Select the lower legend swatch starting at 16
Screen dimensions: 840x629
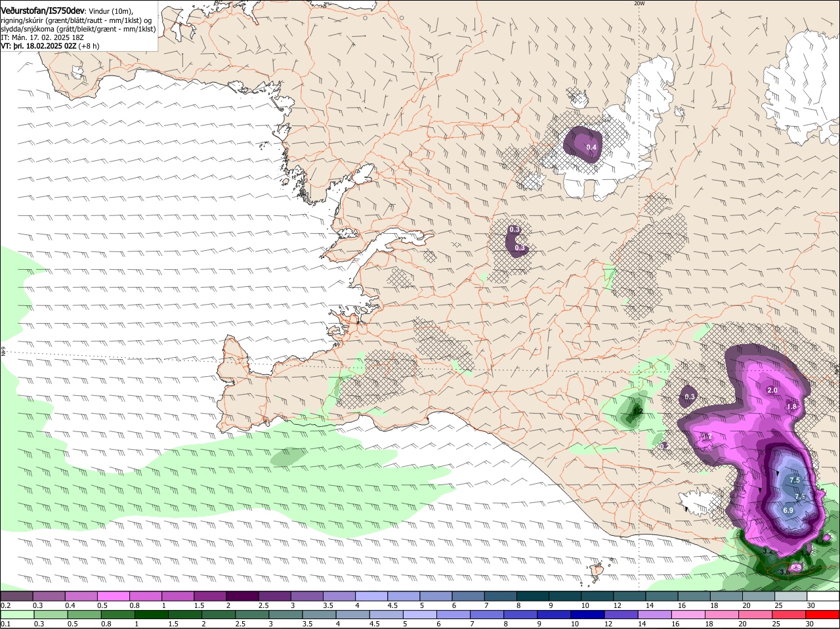[x=688, y=615]
